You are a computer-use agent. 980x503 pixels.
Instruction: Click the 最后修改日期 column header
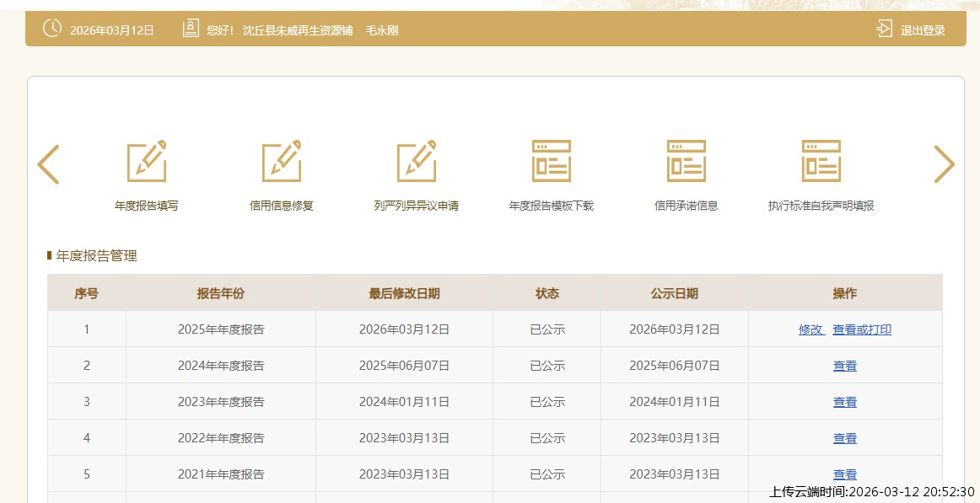coord(404,293)
